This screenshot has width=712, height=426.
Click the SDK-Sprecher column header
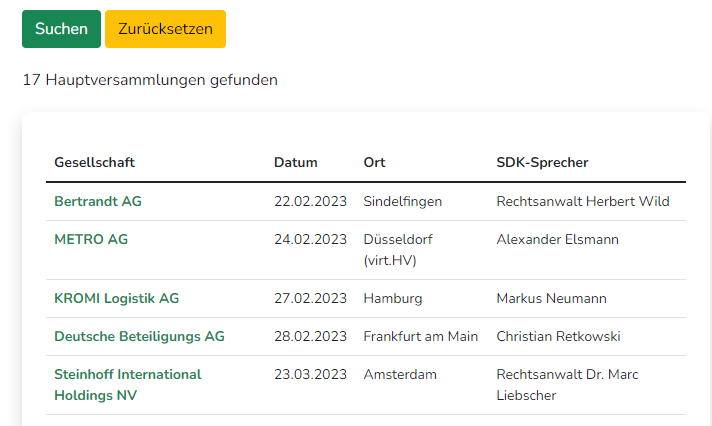tap(542, 162)
